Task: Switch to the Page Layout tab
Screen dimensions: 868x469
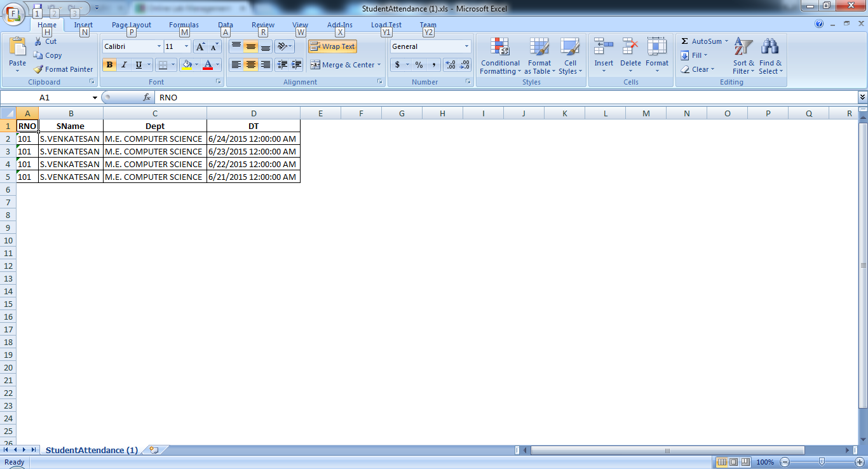Action: (x=132, y=25)
